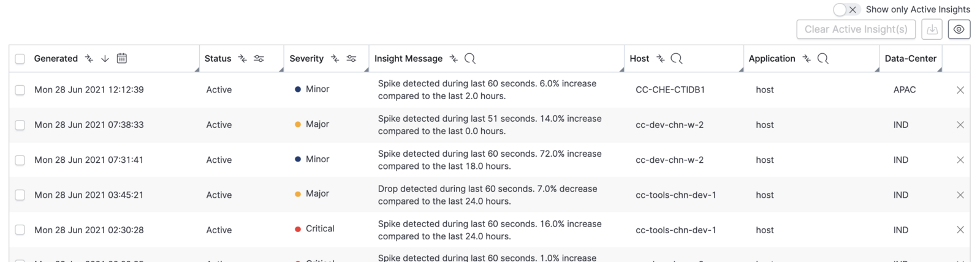Click the Data-Center column header
Viewport: 980px width, 262px height.
(910, 58)
